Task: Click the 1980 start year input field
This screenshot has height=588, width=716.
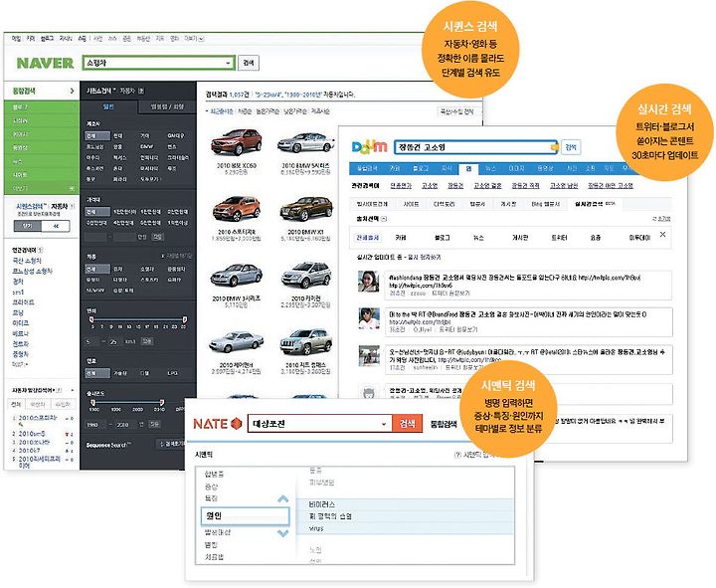Action: pyautogui.click(x=95, y=425)
